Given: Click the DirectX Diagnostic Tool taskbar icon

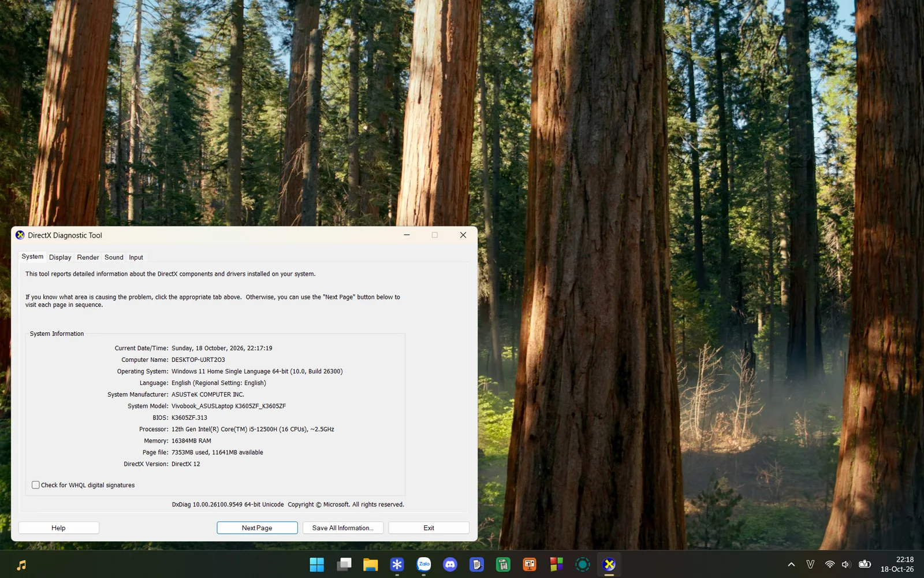Looking at the screenshot, I should tap(609, 565).
